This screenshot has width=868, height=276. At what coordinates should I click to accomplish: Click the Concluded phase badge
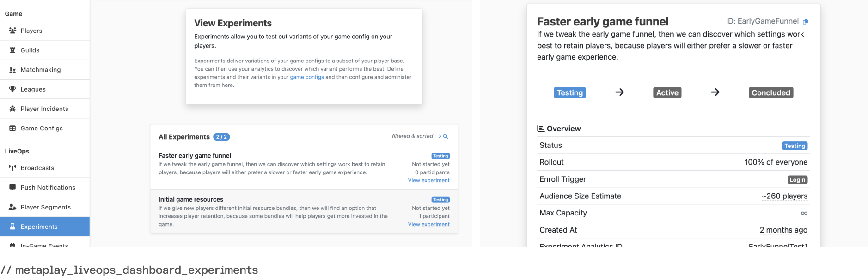[x=770, y=92]
